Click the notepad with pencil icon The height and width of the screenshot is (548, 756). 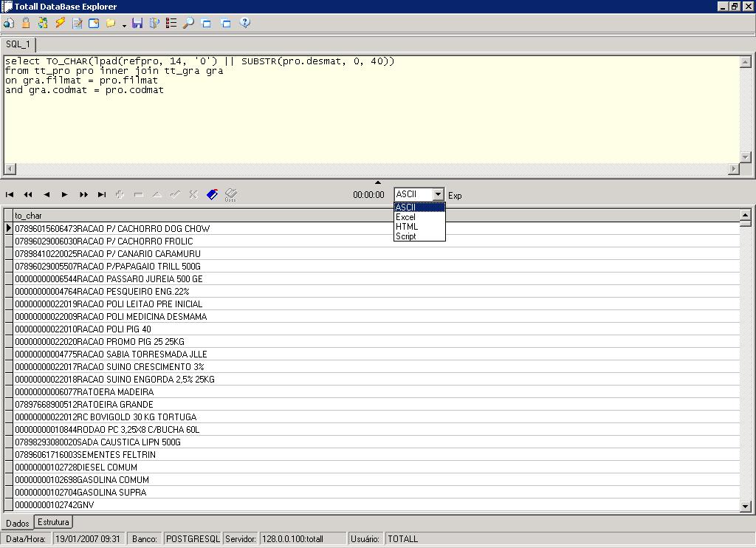pyautogui.click(x=77, y=23)
